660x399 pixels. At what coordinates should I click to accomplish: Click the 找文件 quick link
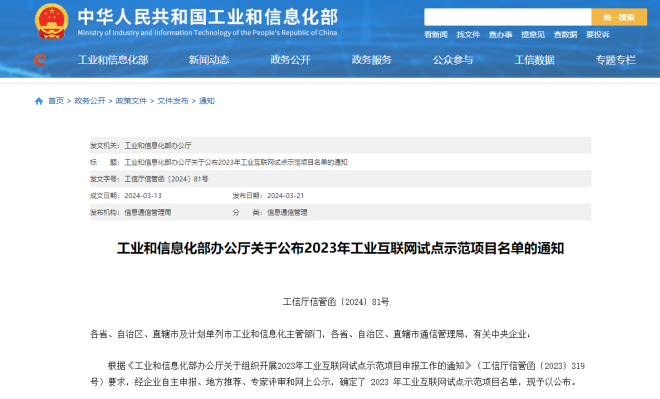pos(468,35)
